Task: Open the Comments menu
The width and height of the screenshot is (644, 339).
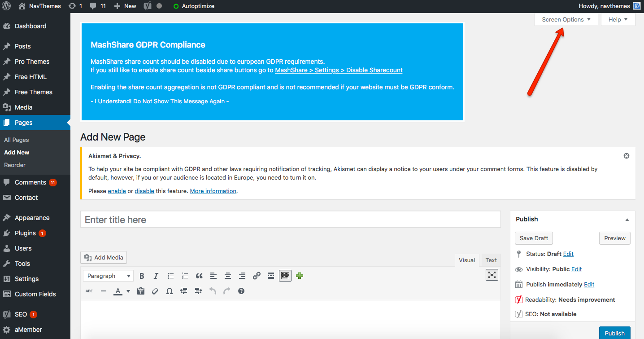Action: pyautogui.click(x=35, y=182)
